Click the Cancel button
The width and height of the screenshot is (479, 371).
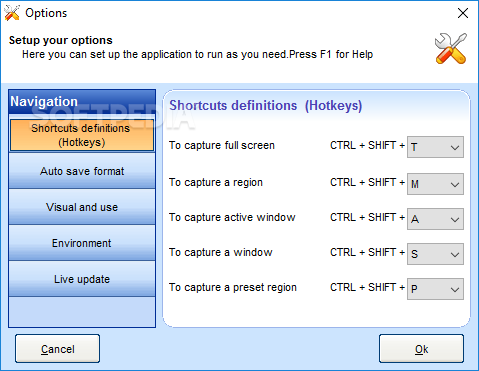pyautogui.click(x=57, y=349)
